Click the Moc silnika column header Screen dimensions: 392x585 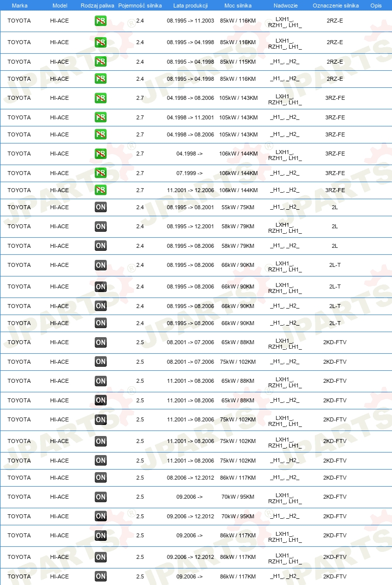click(x=238, y=6)
